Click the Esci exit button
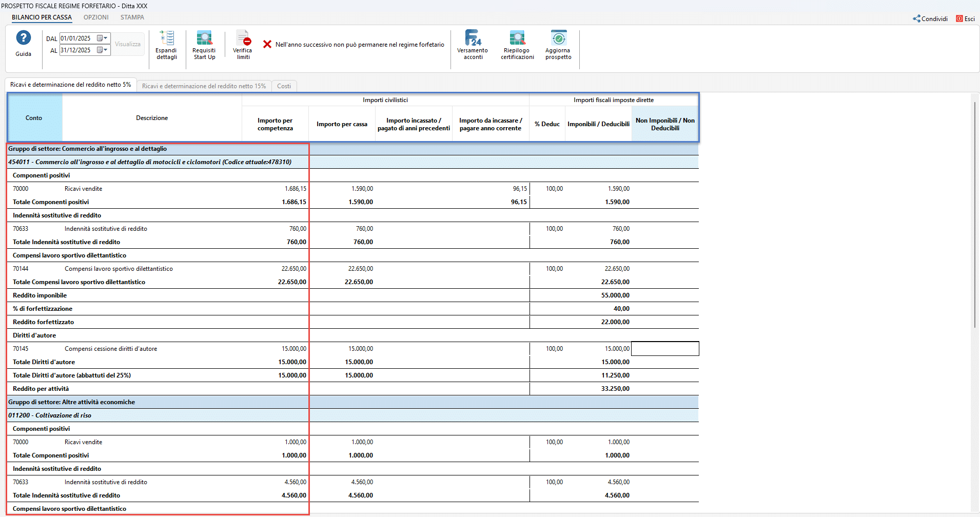This screenshot has height=517, width=980. point(965,18)
